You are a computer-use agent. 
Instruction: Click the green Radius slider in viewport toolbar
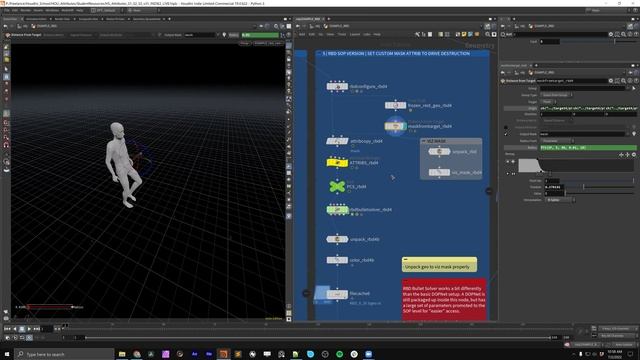pos(260,35)
